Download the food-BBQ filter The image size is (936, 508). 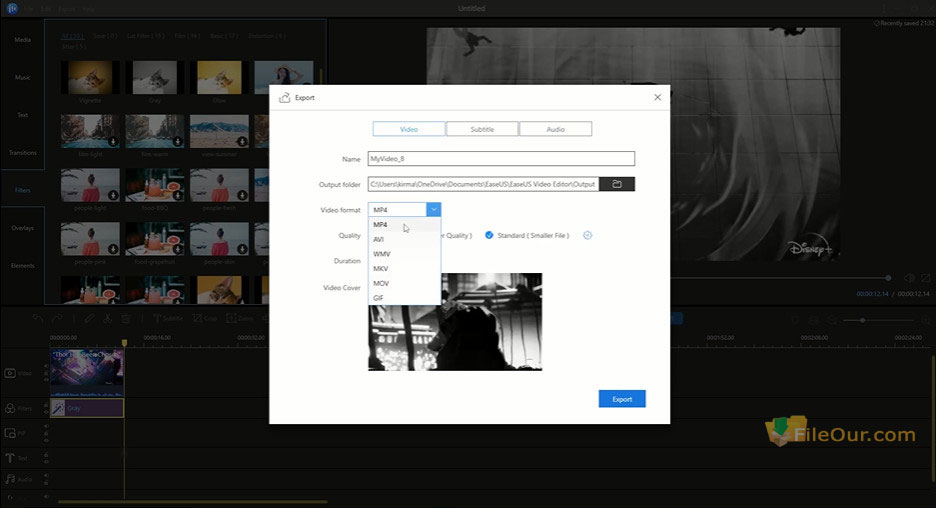[177, 195]
